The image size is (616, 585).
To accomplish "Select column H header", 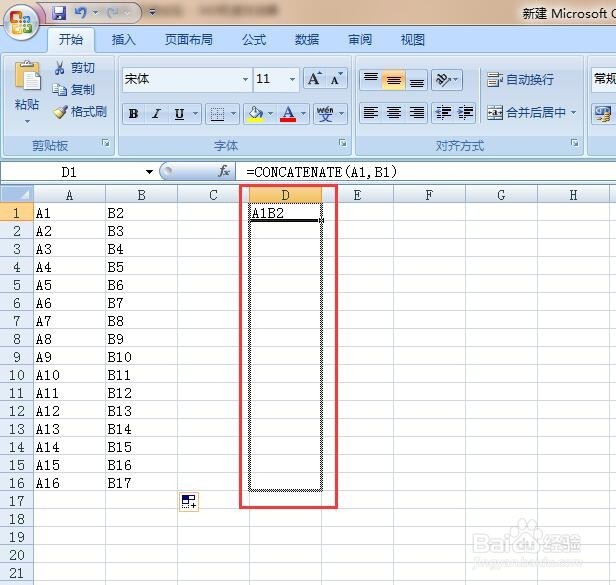I will (x=573, y=195).
